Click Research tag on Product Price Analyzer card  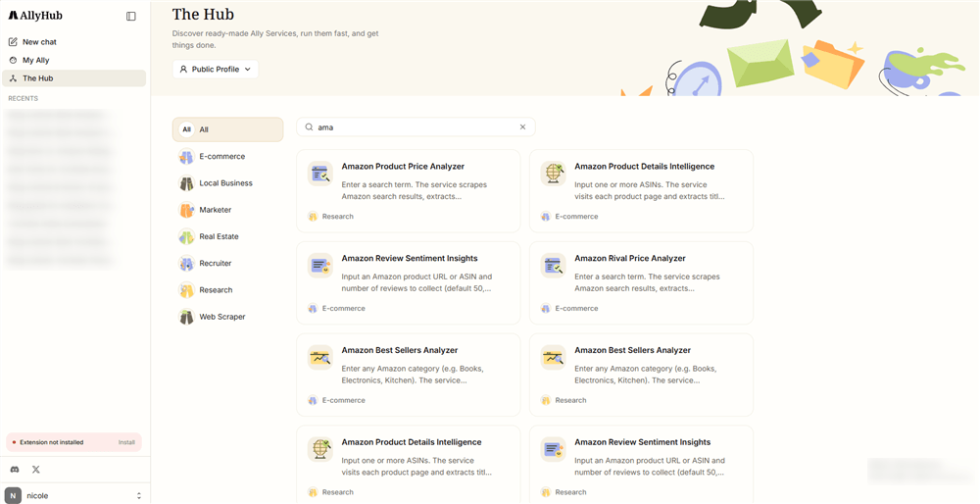pos(337,217)
